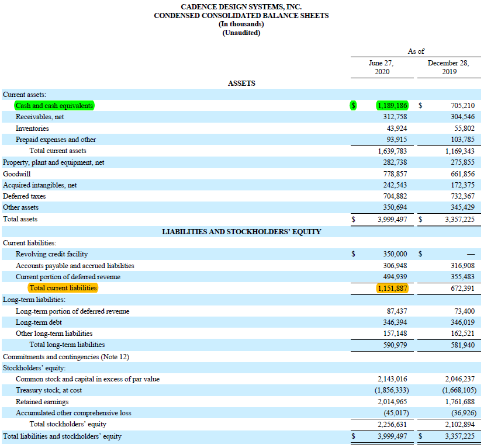Click the "Treasury stock, at cost" label
Image resolution: width=484 pixels, height=448 pixels.
[49, 390]
